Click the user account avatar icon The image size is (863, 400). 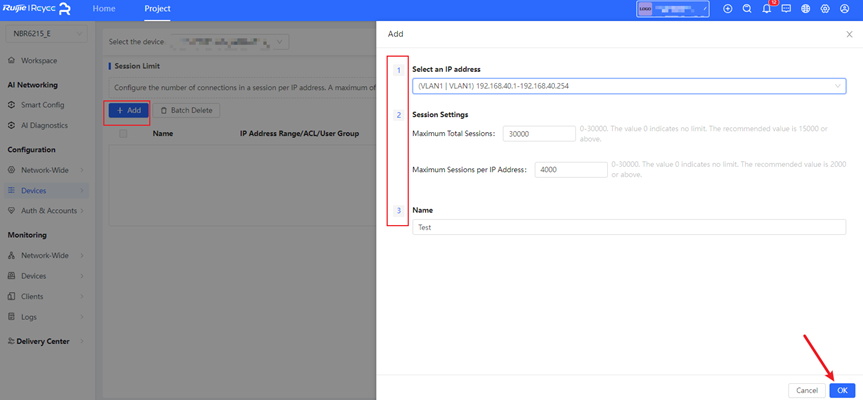tap(845, 9)
